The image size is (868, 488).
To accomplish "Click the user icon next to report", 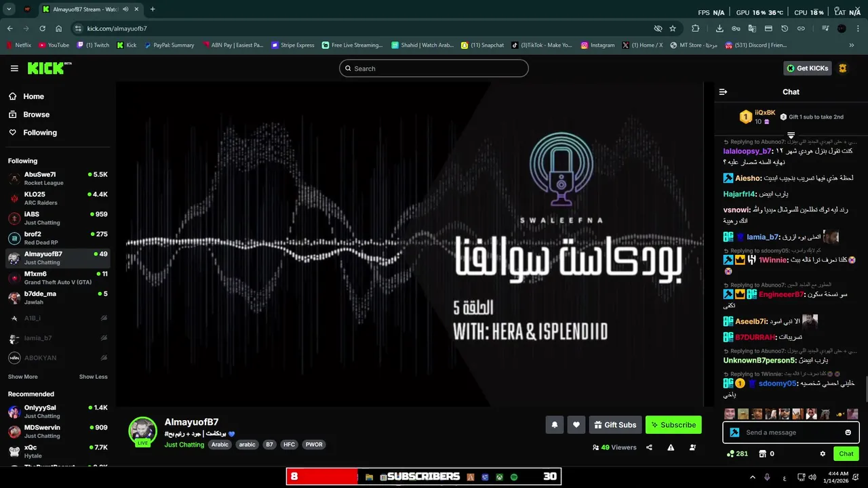I will point(692,447).
